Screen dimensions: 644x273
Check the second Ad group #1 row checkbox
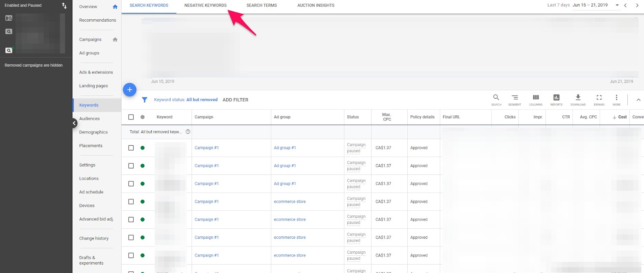click(131, 166)
